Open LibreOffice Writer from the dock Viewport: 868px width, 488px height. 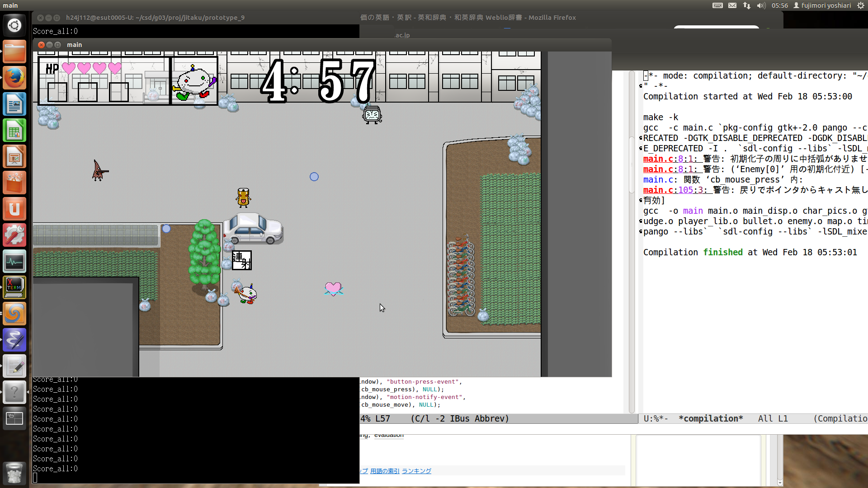[14, 104]
